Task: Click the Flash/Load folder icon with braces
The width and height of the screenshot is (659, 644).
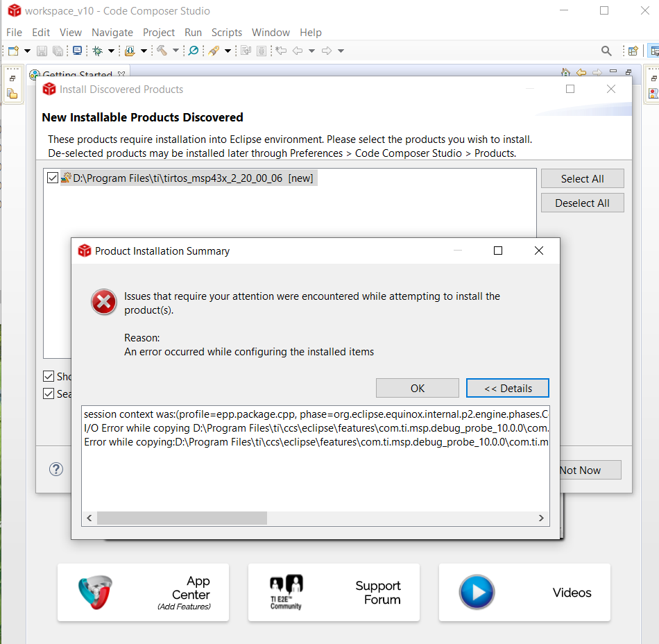Action: (130, 51)
